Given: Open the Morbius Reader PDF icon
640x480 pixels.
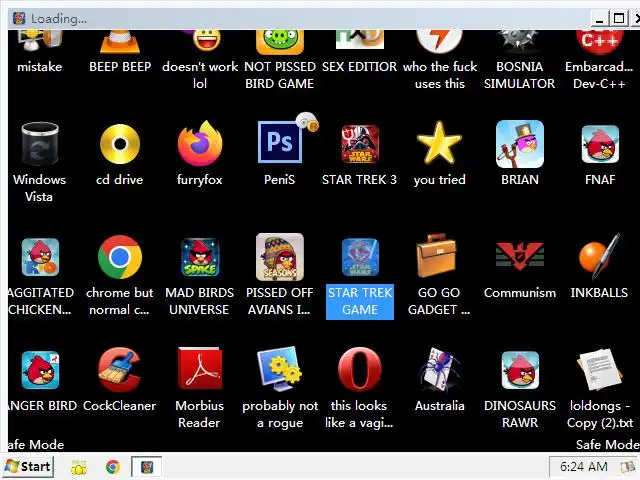Looking at the screenshot, I should 200,369.
